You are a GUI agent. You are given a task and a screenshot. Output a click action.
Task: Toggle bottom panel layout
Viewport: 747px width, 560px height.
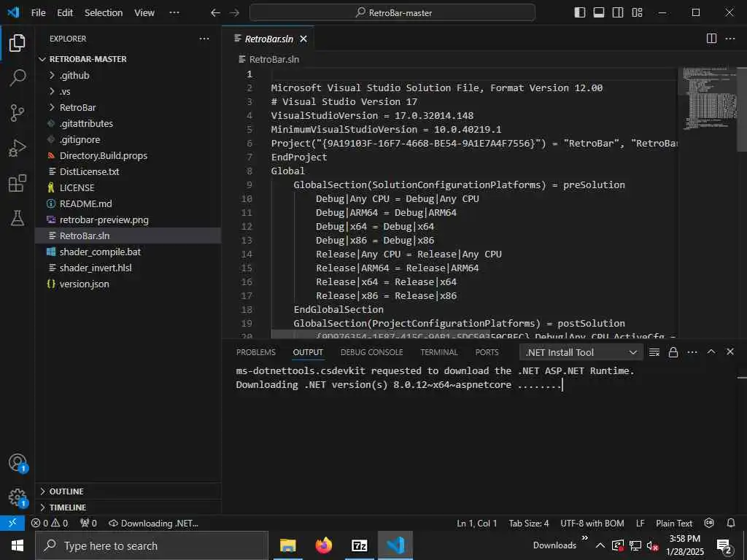[x=599, y=12]
